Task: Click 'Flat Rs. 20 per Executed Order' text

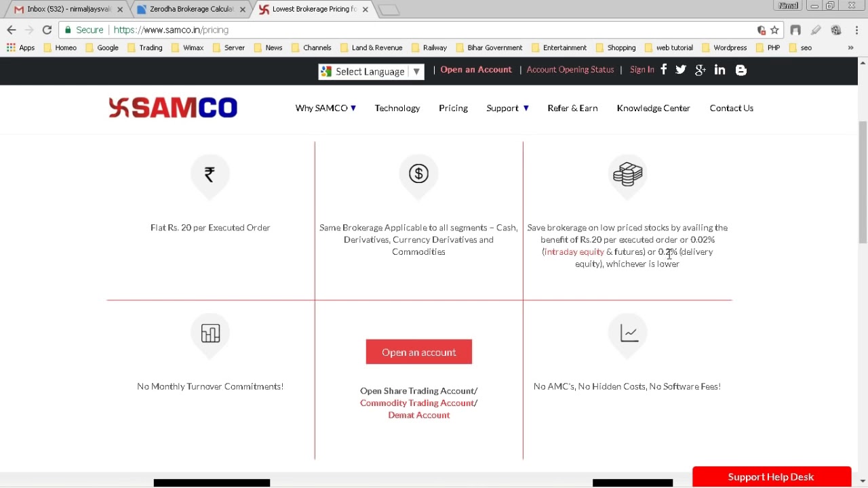Action: click(x=210, y=228)
